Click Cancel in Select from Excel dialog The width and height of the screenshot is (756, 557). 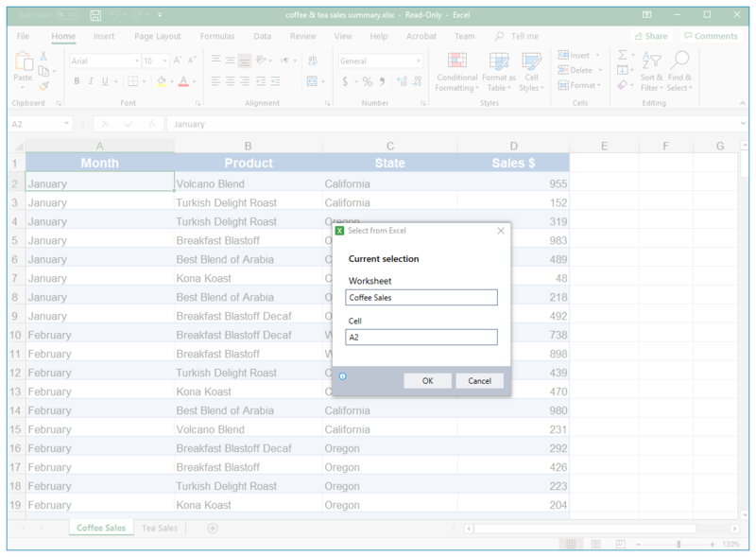click(479, 380)
